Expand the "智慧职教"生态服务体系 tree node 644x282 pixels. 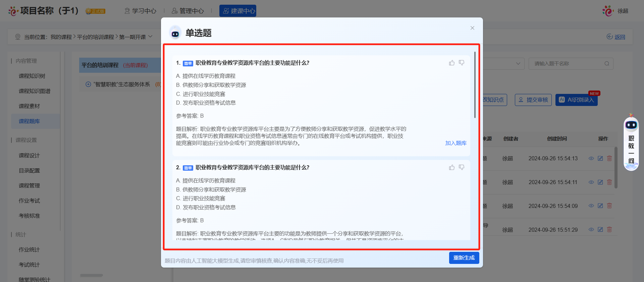click(88, 84)
